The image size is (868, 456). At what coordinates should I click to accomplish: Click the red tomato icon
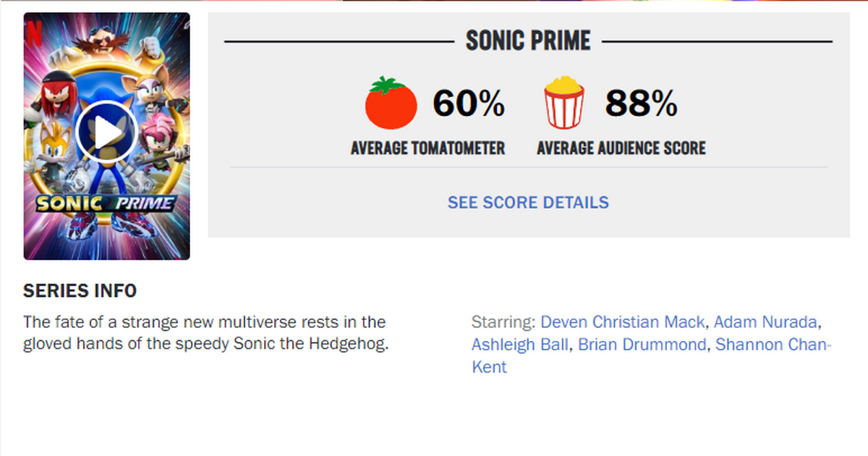[x=391, y=104]
